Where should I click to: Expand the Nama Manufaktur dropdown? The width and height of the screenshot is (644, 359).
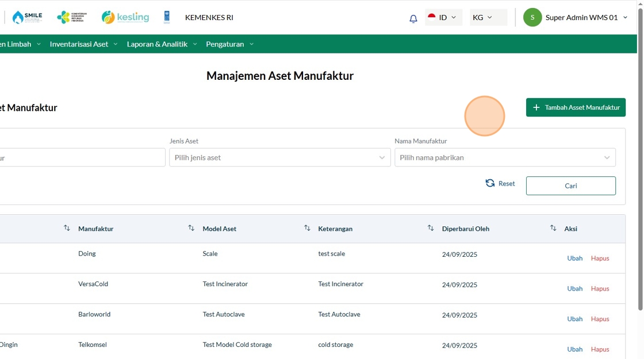(x=504, y=157)
